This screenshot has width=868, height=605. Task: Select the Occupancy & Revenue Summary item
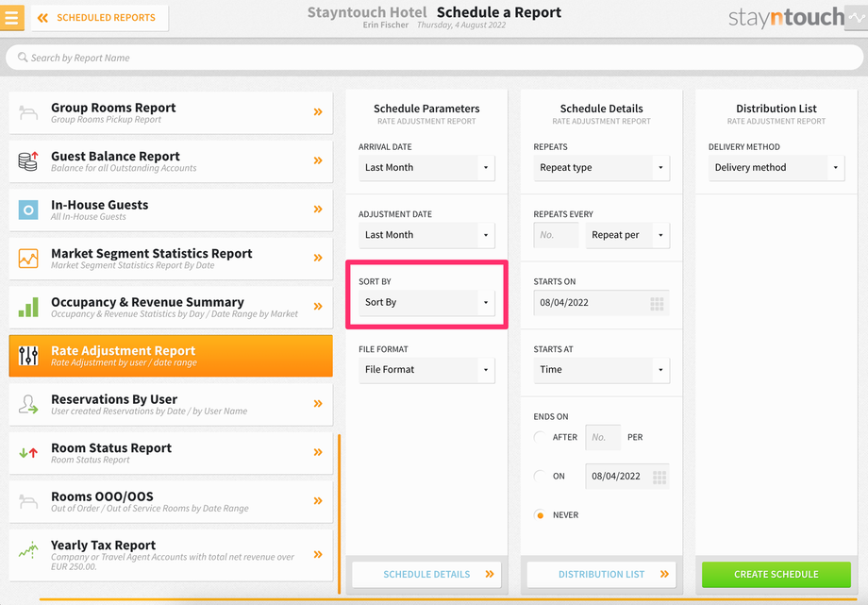pyautogui.click(x=171, y=307)
